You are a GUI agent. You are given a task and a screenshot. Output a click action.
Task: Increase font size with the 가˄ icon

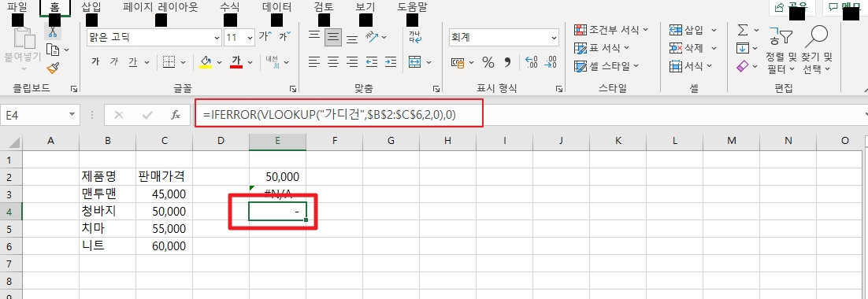point(265,37)
